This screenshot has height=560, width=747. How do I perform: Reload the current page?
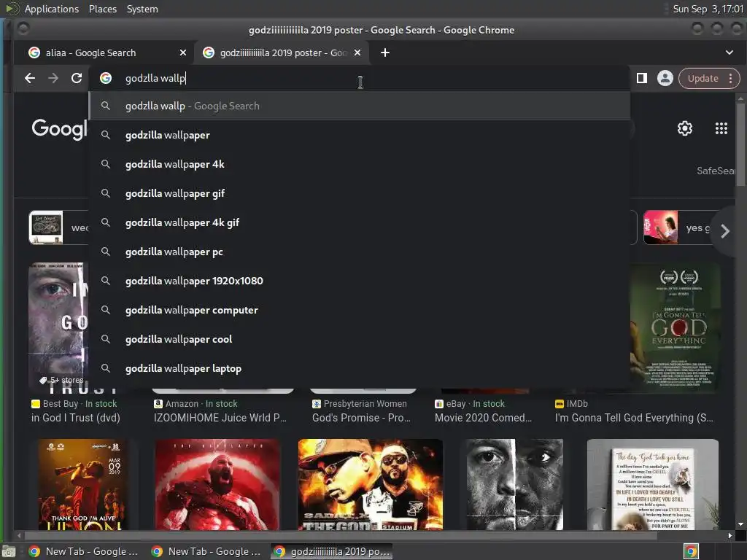click(76, 78)
